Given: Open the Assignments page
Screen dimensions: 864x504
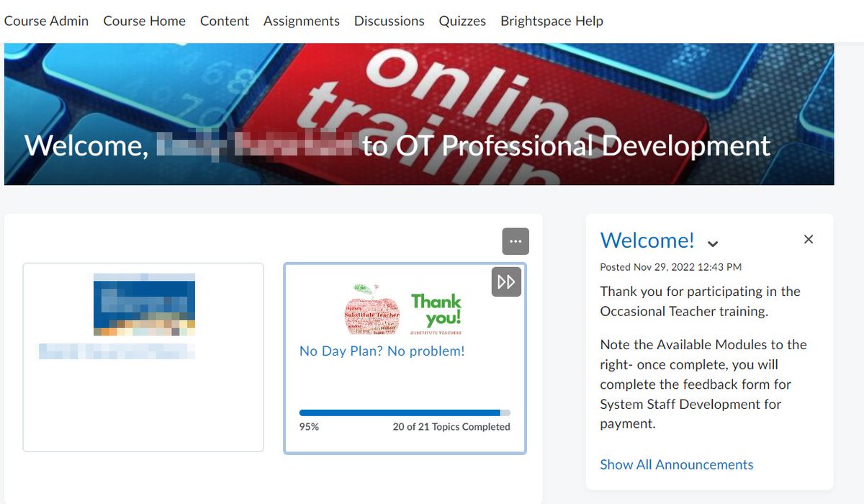Looking at the screenshot, I should (301, 21).
